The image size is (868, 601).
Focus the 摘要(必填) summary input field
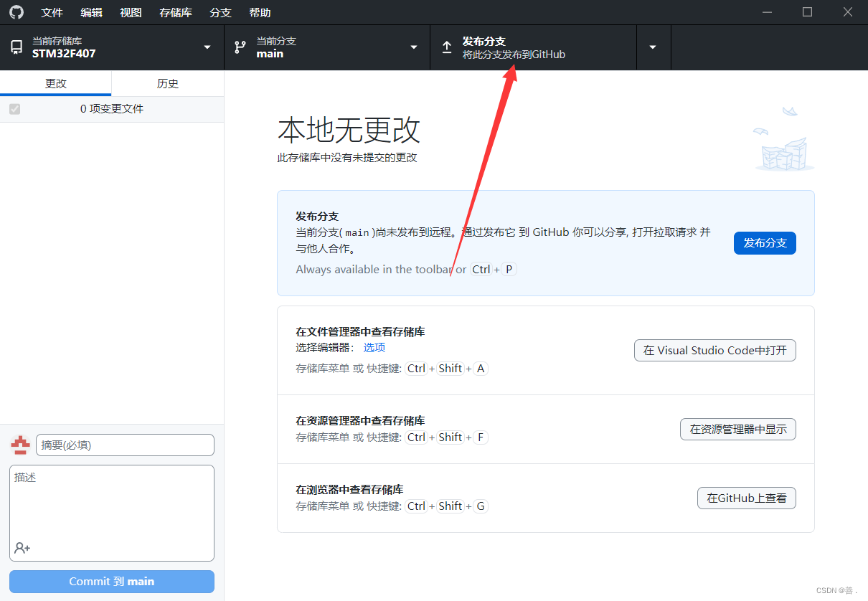tap(125, 445)
